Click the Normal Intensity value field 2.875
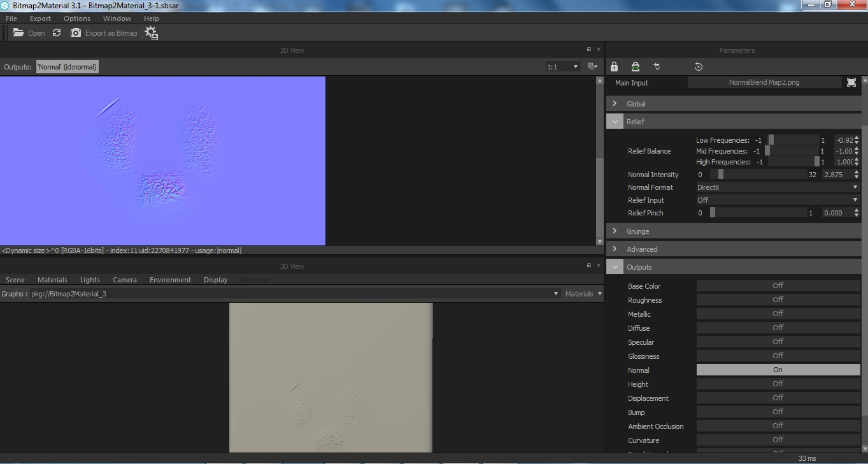The height and width of the screenshot is (464, 868). pyautogui.click(x=837, y=175)
